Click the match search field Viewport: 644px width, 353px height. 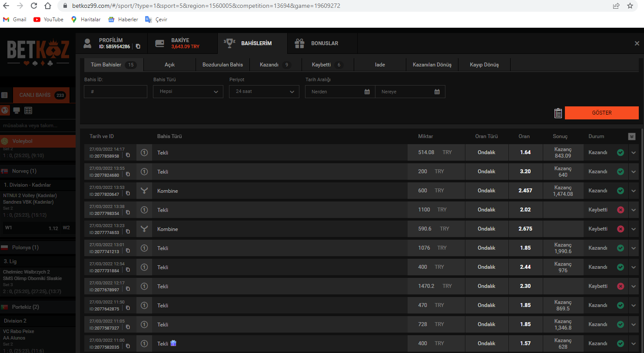(x=38, y=125)
